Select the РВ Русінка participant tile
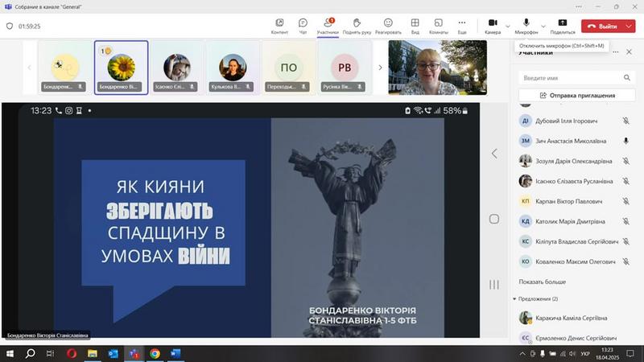This screenshot has width=644, height=362. point(345,68)
